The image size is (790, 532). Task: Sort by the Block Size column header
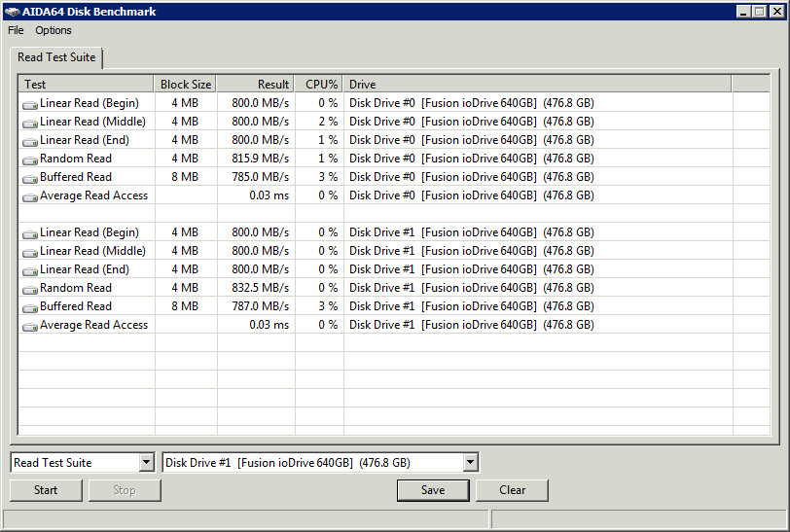[186, 85]
